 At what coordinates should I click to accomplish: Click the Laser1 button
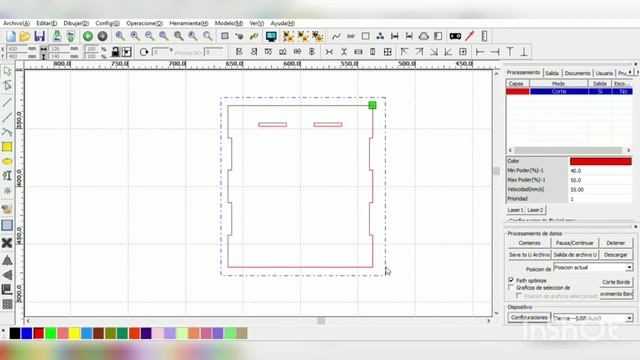tap(515, 210)
